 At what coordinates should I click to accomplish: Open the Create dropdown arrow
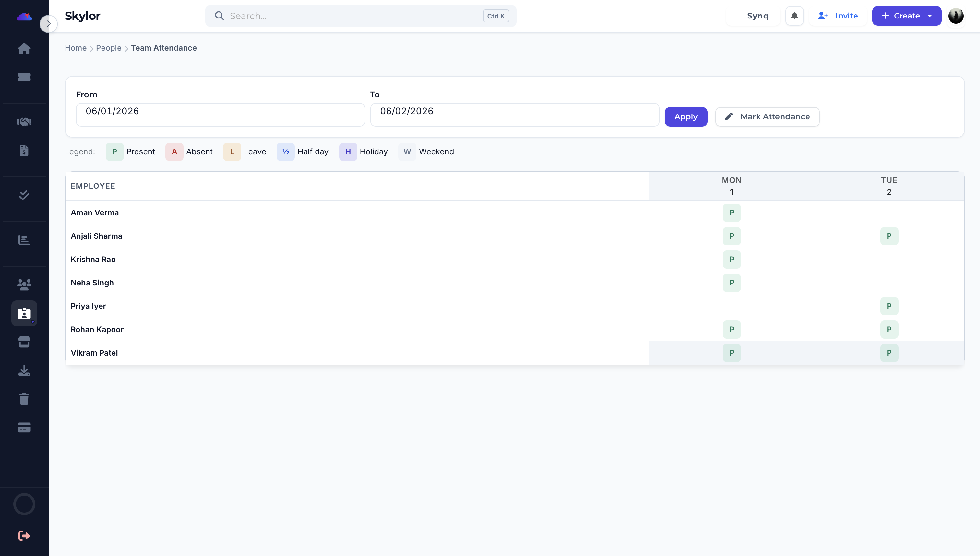930,16
